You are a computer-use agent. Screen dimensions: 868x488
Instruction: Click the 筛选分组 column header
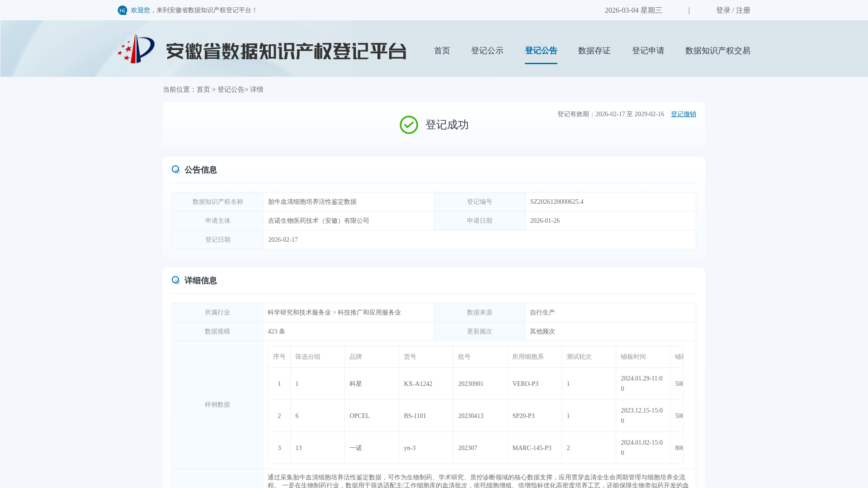(317, 357)
